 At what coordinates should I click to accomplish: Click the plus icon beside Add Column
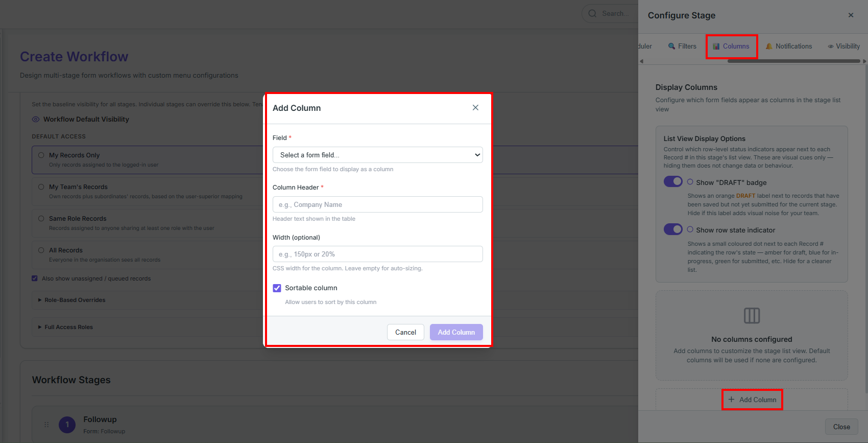point(731,400)
